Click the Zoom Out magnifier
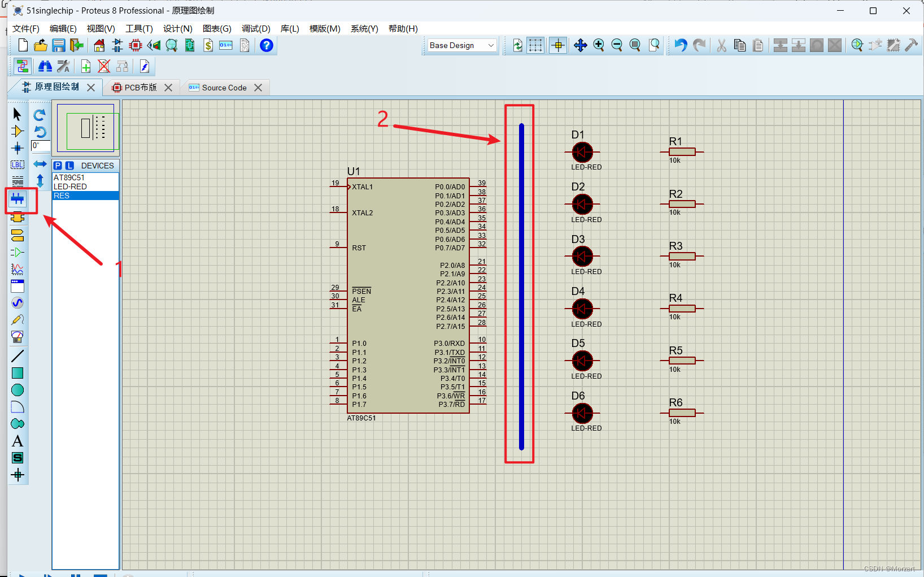The width and height of the screenshot is (924, 577). click(x=617, y=45)
